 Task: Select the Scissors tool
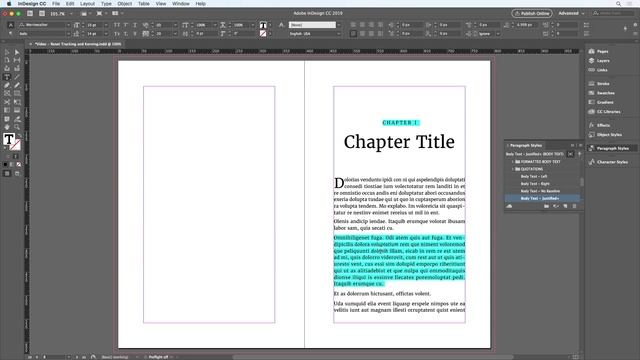pyautogui.click(x=7, y=102)
